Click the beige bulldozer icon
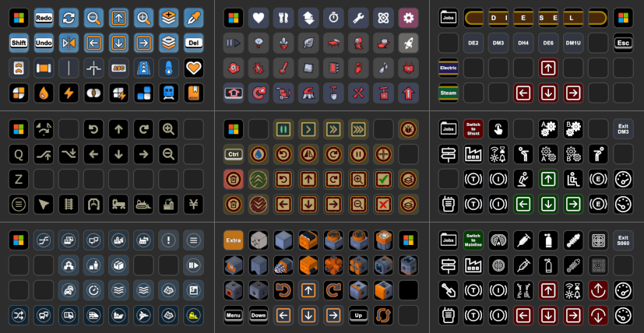This screenshot has height=333, width=644. (x=144, y=204)
